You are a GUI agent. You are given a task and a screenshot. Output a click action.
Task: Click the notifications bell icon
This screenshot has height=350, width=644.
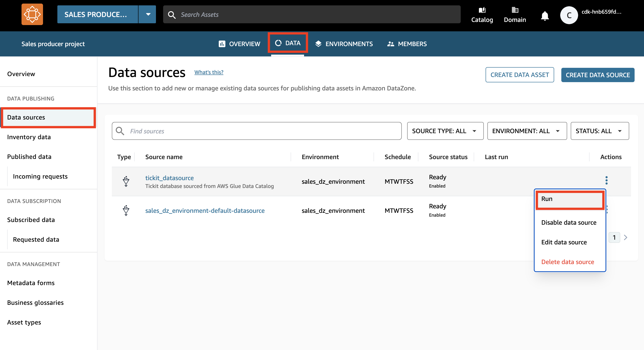[x=545, y=16]
